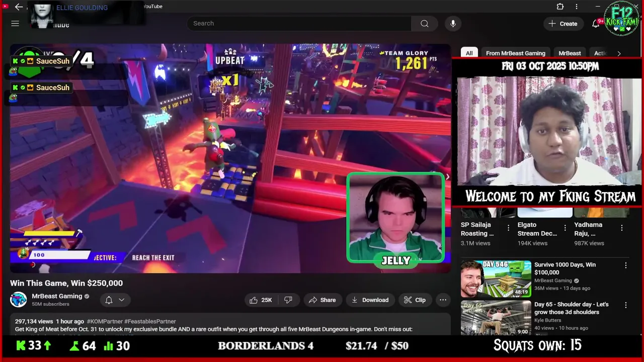This screenshot has width=644, height=362.
Task: Open MrBeast Gaming channel avatar
Action: 19,300
